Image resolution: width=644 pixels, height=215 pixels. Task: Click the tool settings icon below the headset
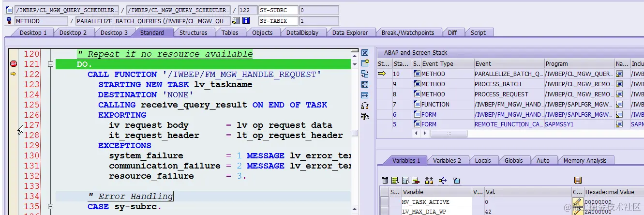[x=365, y=116]
